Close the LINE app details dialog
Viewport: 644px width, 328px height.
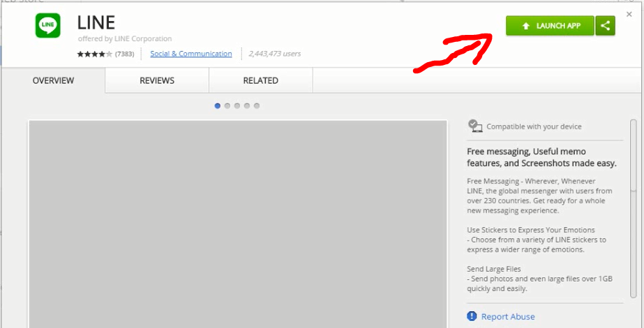point(629,15)
